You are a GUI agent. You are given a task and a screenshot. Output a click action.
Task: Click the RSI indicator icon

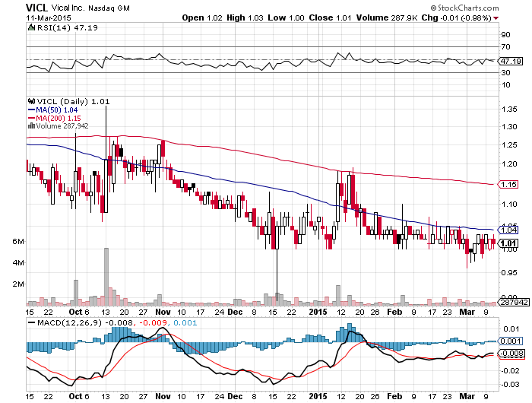pyautogui.click(x=31, y=27)
